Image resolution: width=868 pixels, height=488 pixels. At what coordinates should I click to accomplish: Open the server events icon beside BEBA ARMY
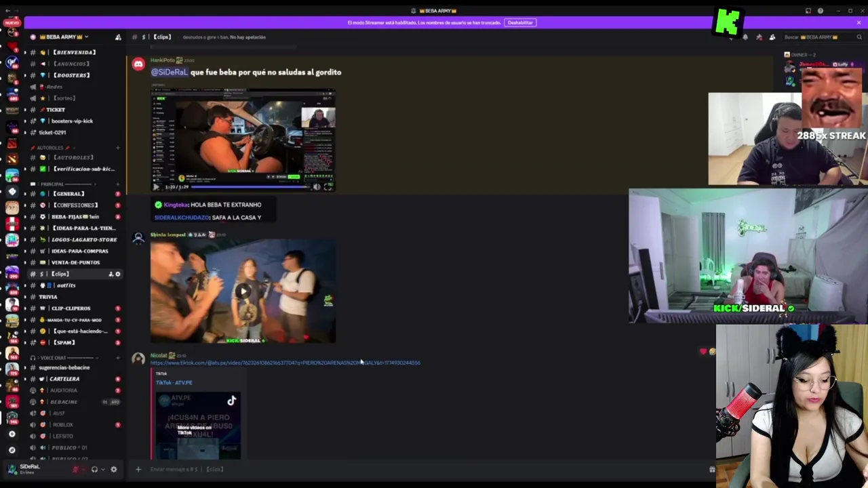coord(118,37)
